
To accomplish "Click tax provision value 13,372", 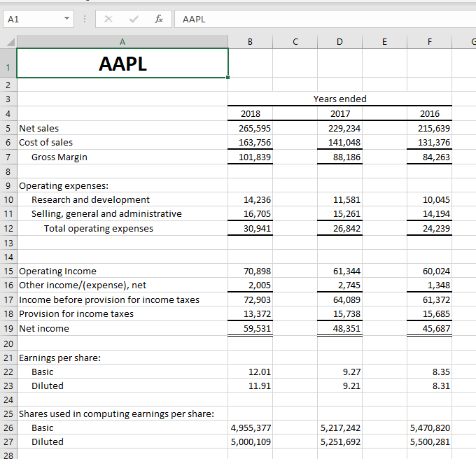I will click(x=250, y=313).
